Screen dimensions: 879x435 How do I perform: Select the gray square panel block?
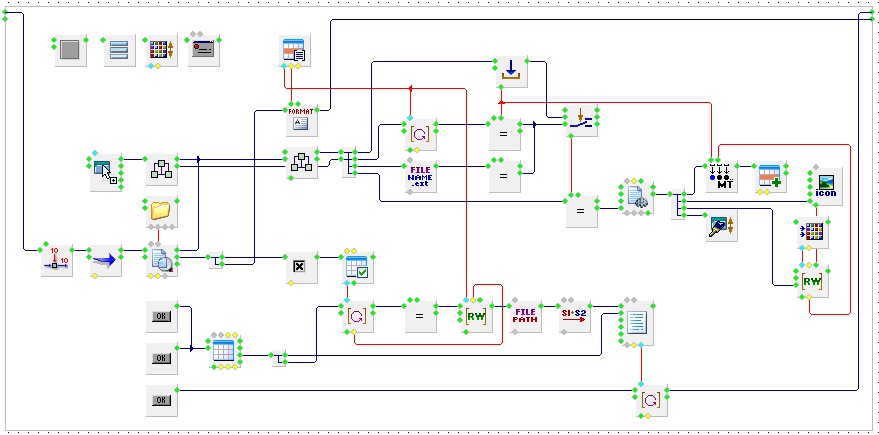tap(70, 50)
